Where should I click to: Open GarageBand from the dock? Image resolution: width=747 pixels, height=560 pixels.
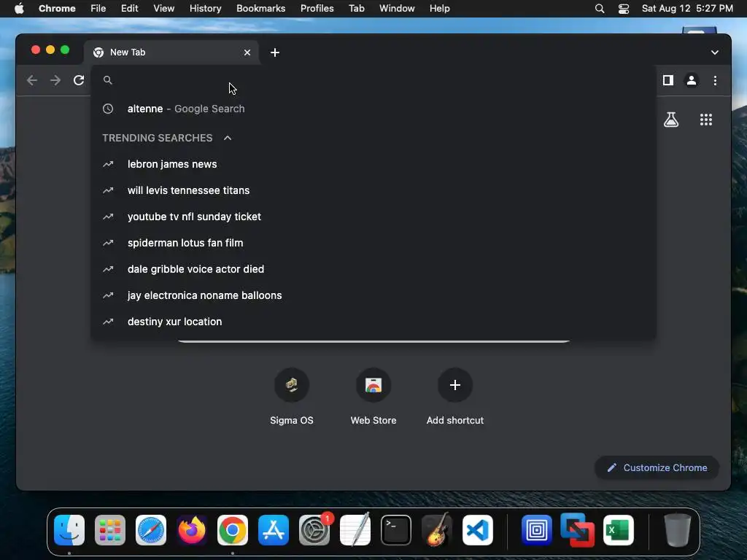click(437, 529)
